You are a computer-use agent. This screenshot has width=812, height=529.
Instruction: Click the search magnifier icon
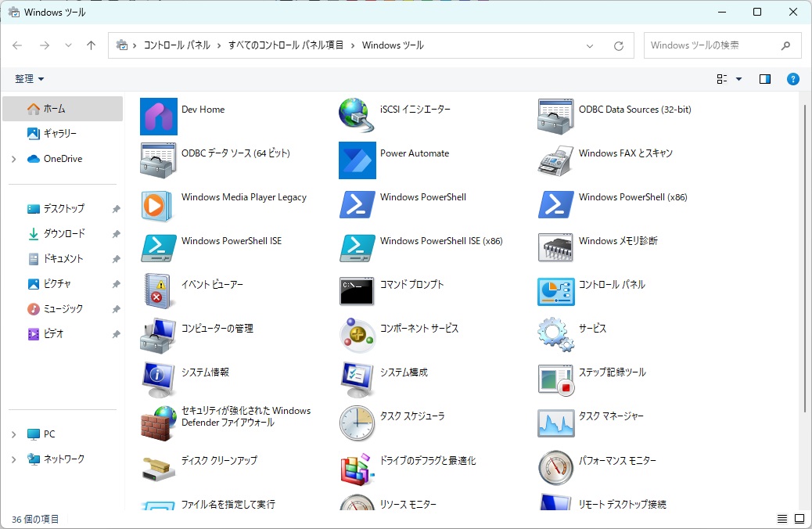[x=785, y=45]
